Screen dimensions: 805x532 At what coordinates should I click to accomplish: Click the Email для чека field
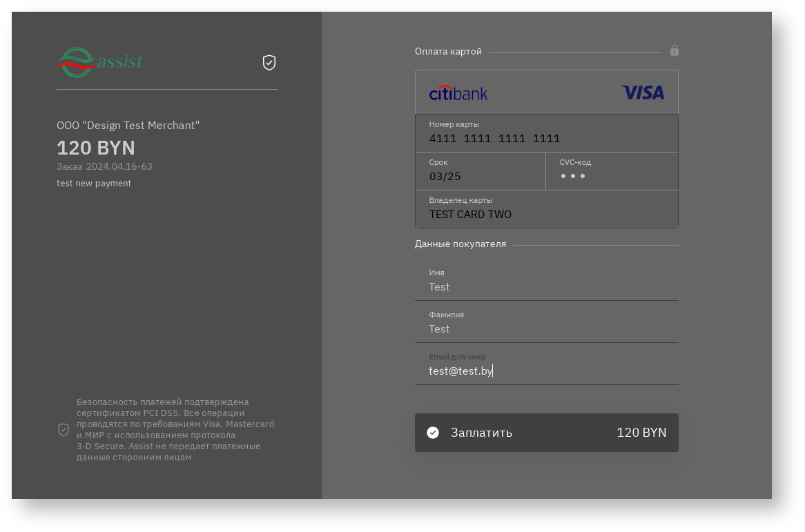(x=546, y=371)
